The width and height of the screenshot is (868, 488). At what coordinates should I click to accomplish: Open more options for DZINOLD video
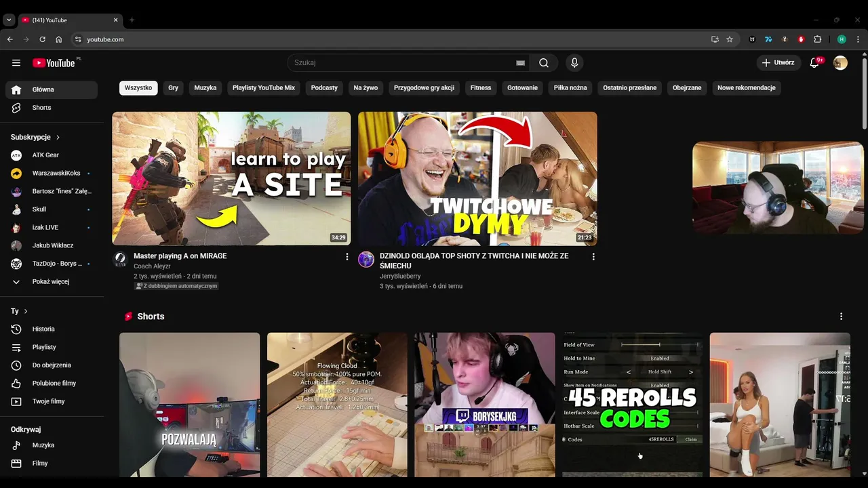[593, 257]
